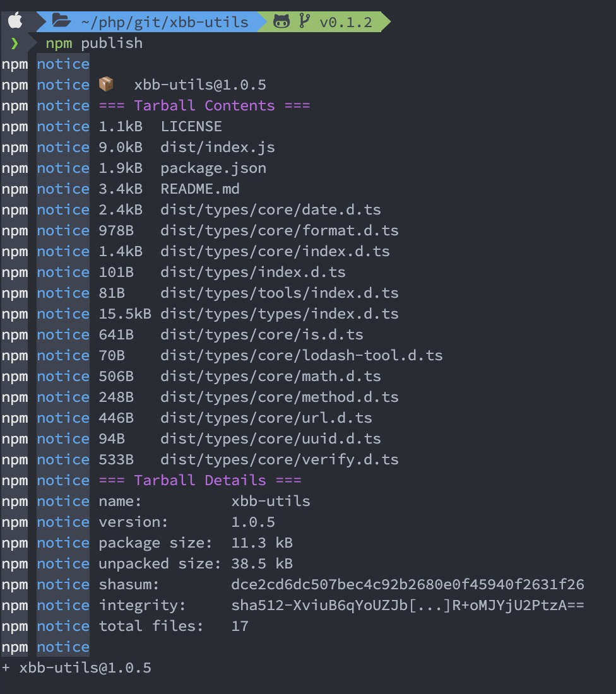Click the LICENSE file name

(191, 126)
